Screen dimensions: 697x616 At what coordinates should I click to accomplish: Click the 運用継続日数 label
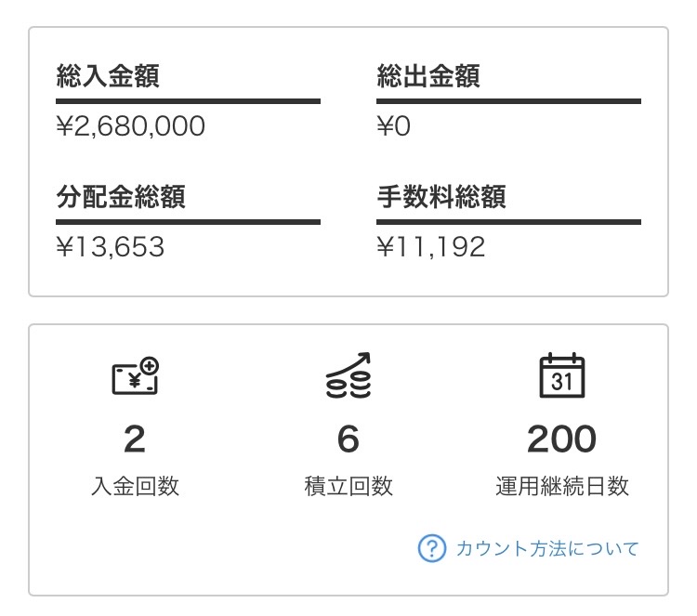pos(562,486)
